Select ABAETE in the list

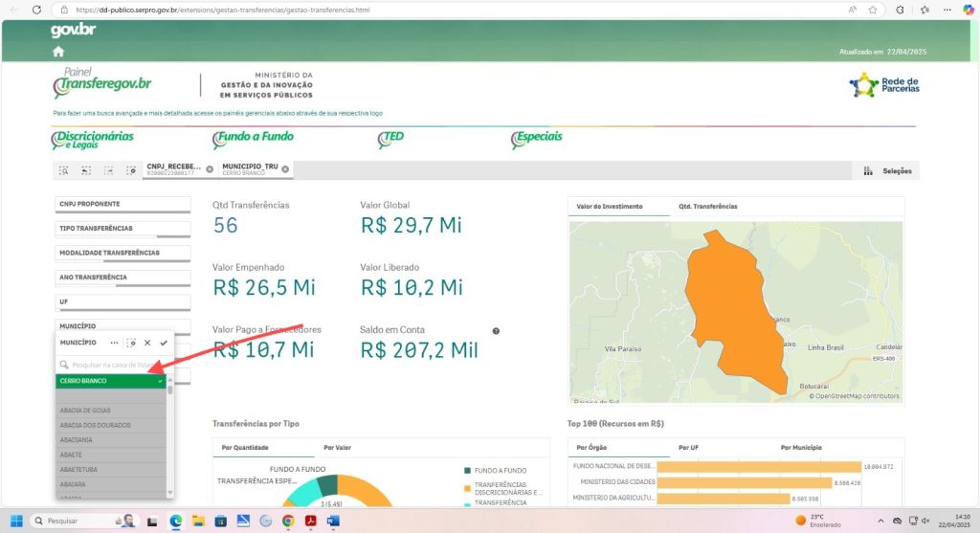tap(111, 455)
